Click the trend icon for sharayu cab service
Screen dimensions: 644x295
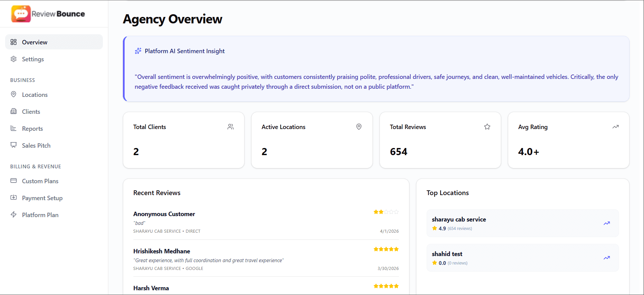(x=607, y=223)
